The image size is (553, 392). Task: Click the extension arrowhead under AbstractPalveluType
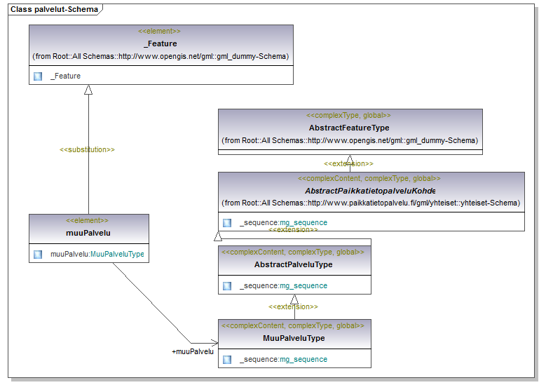pyautogui.click(x=294, y=299)
